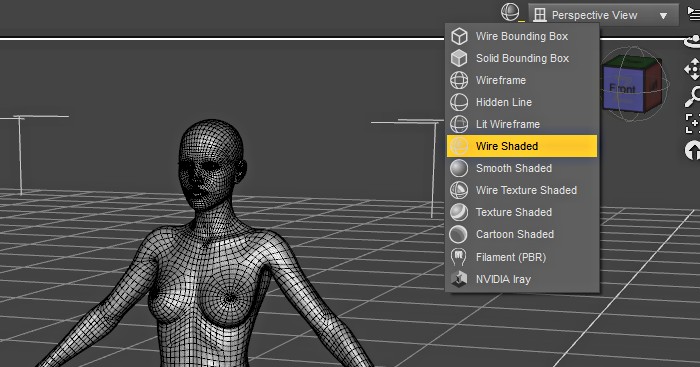The height and width of the screenshot is (367, 700).
Task: Click highlighted Wire Shaded entry
Action: click(522, 146)
